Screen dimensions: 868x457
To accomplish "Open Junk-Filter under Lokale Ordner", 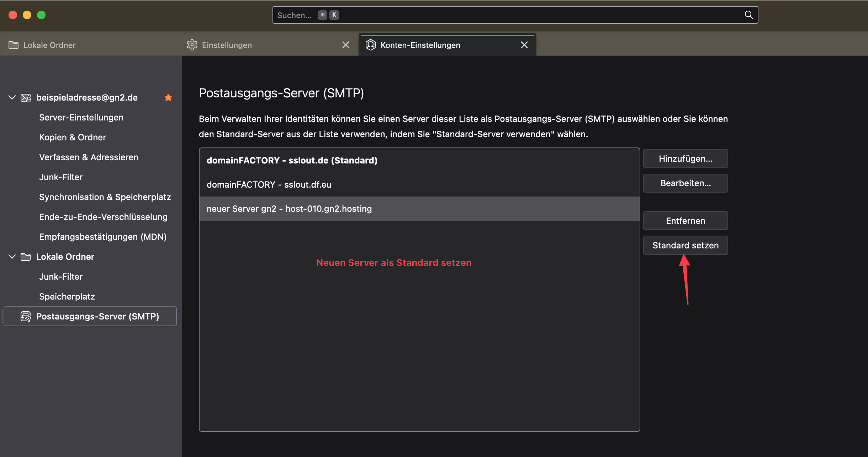I will click(x=61, y=276).
